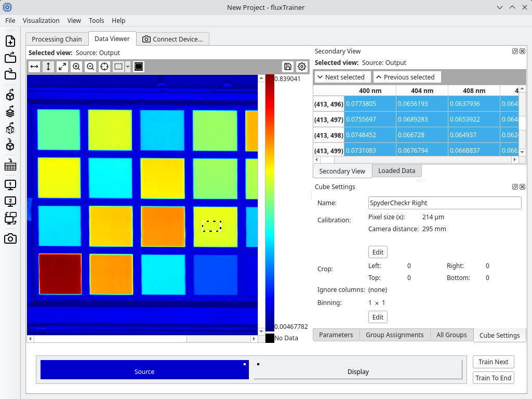This screenshot has height=399, width=532.
Task: Select the Cube Settings tab
Action: [499, 335]
